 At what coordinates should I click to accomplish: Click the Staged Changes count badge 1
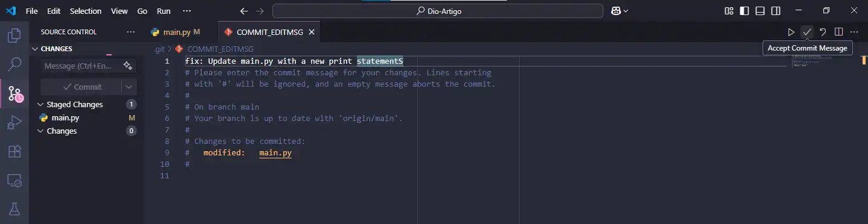(x=131, y=104)
